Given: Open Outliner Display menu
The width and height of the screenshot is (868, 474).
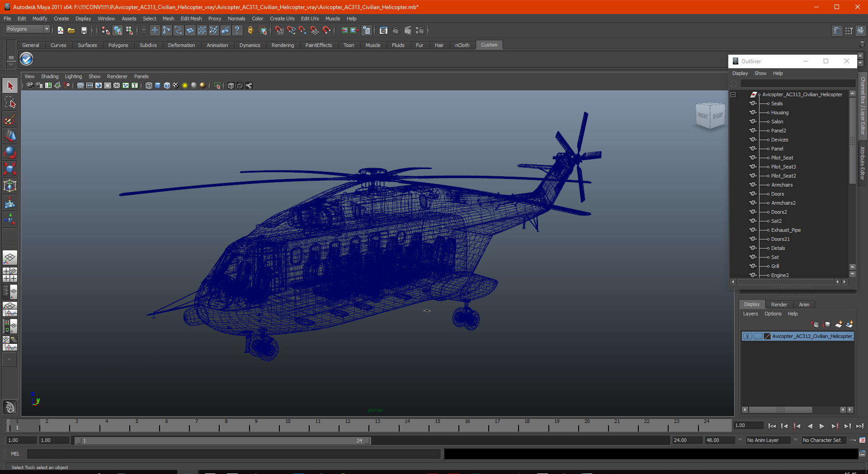Looking at the screenshot, I should (740, 73).
